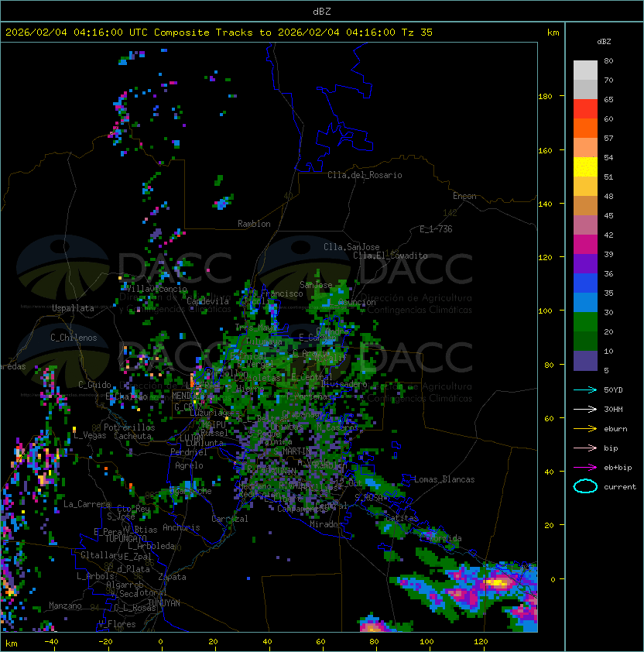Image resolution: width=644 pixels, height=652 pixels.
Task: Click the horizontal axis tick '-40'
Action: pos(51,642)
